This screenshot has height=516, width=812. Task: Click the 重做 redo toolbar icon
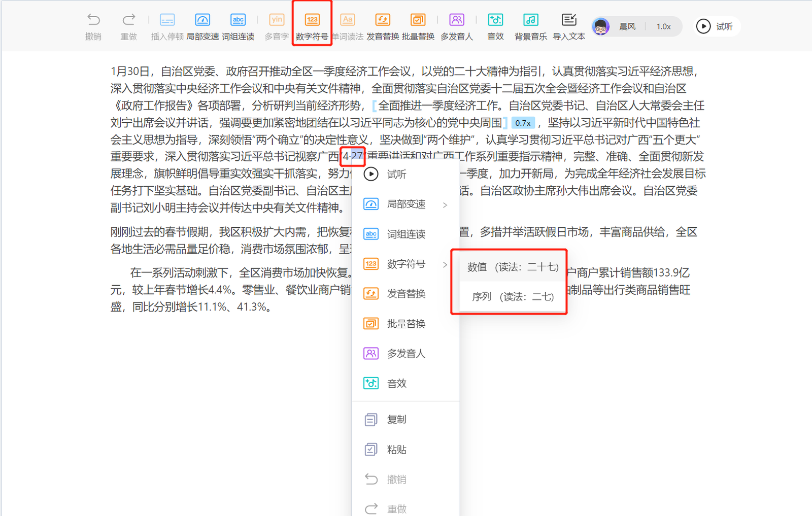click(129, 26)
